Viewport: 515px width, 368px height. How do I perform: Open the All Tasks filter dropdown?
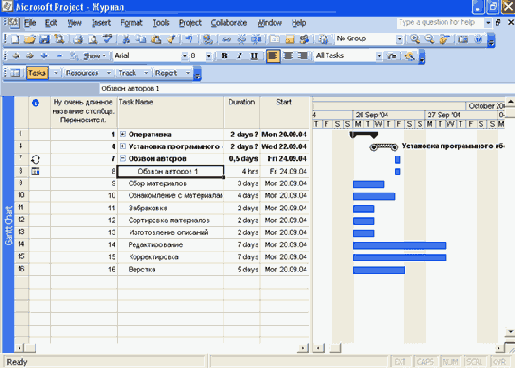[x=379, y=56]
